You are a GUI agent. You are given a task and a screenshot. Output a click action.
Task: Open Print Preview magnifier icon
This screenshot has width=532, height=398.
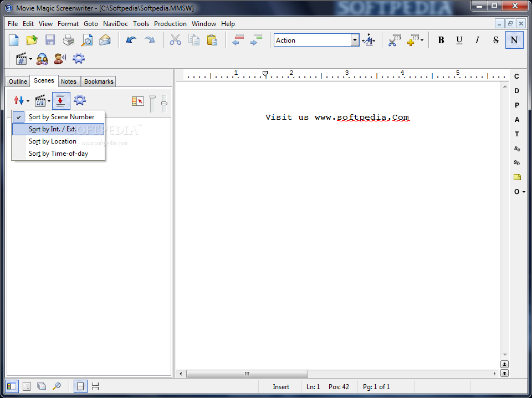(87, 40)
